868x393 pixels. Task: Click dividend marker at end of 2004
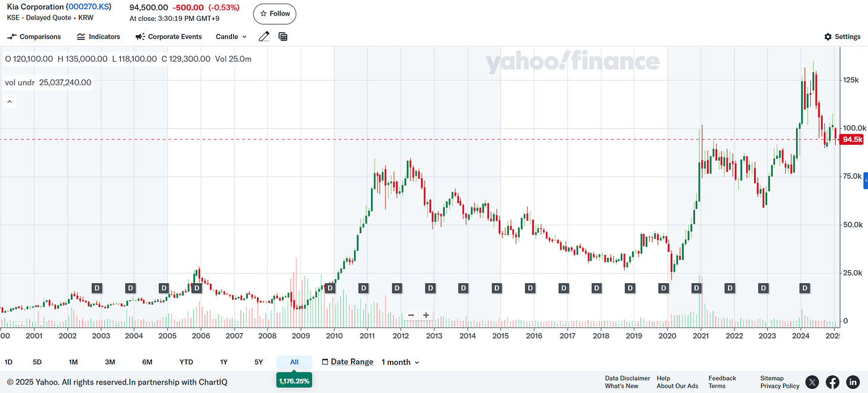[x=164, y=288]
